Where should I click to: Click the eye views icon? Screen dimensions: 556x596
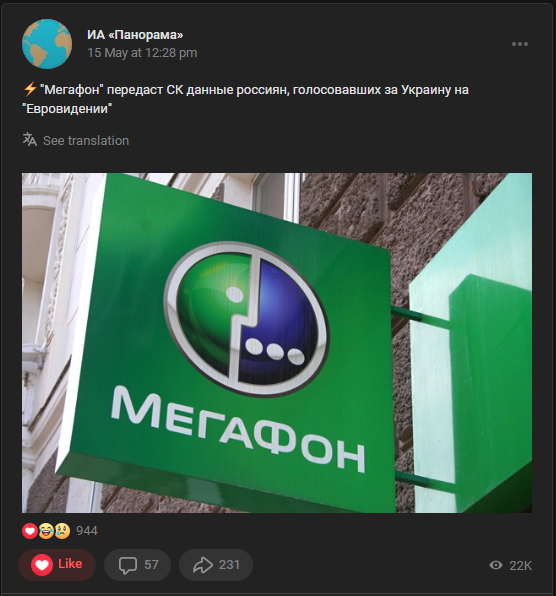click(x=496, y=565)
